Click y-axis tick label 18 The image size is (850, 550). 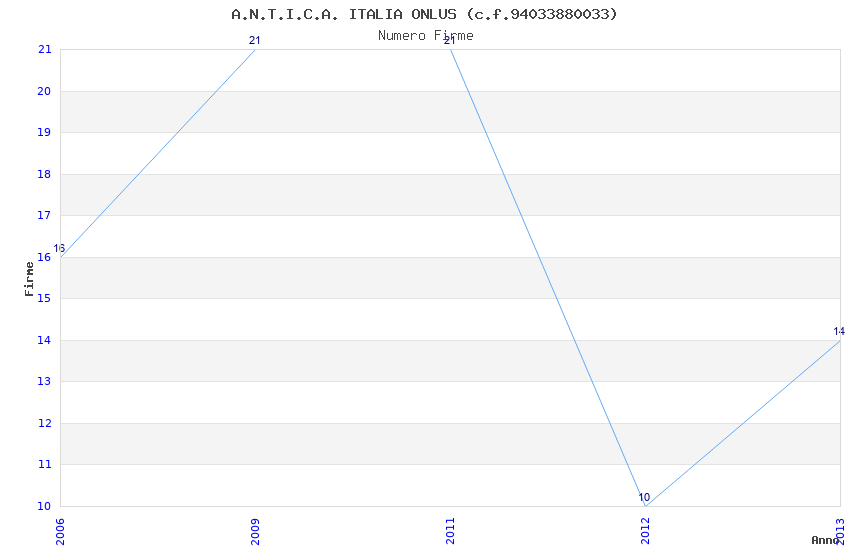(x=44, y=174)
